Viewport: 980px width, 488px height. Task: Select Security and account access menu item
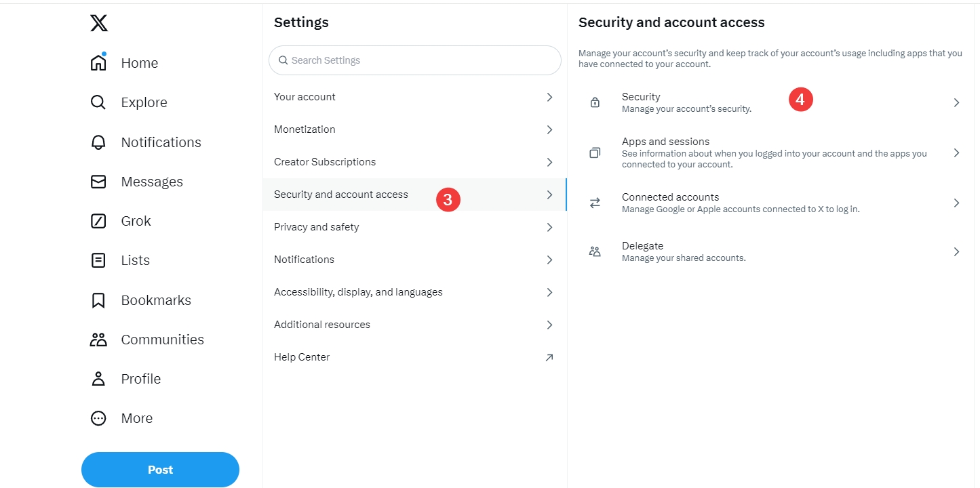click(341, 195)
